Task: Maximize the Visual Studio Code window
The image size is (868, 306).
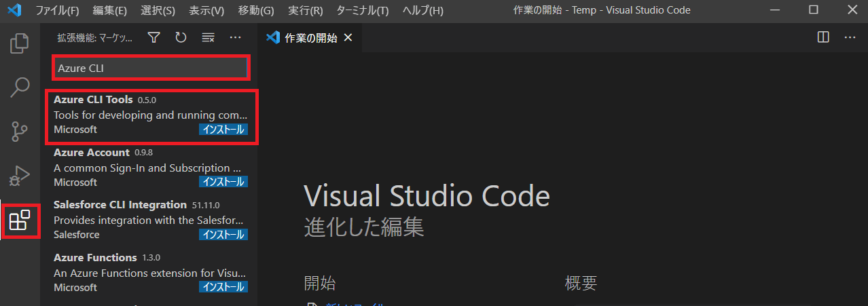Action: point(814,10)
